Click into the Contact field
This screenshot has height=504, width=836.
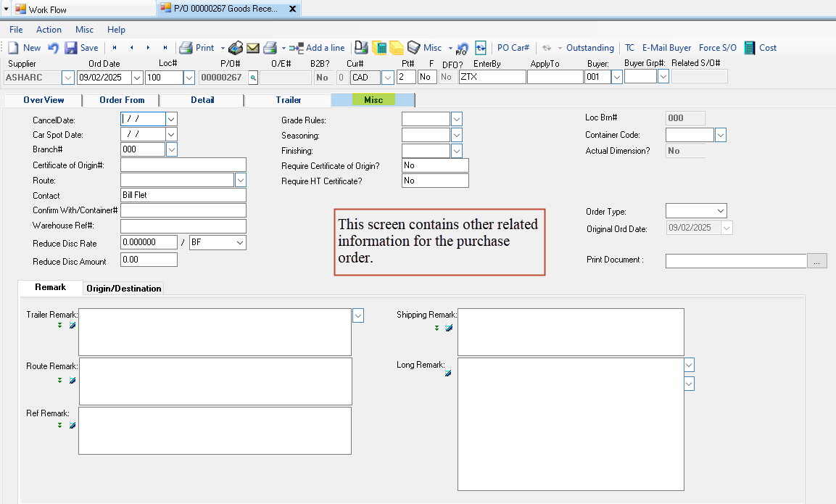183,195
